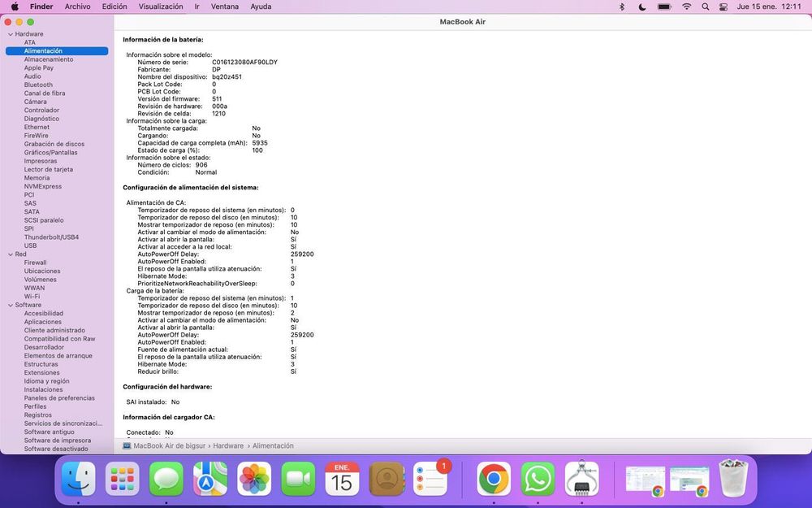The width and height of the screenshot is (812, 508).
Task: Open Wi-Fi status menu
Action: (687, 7)
